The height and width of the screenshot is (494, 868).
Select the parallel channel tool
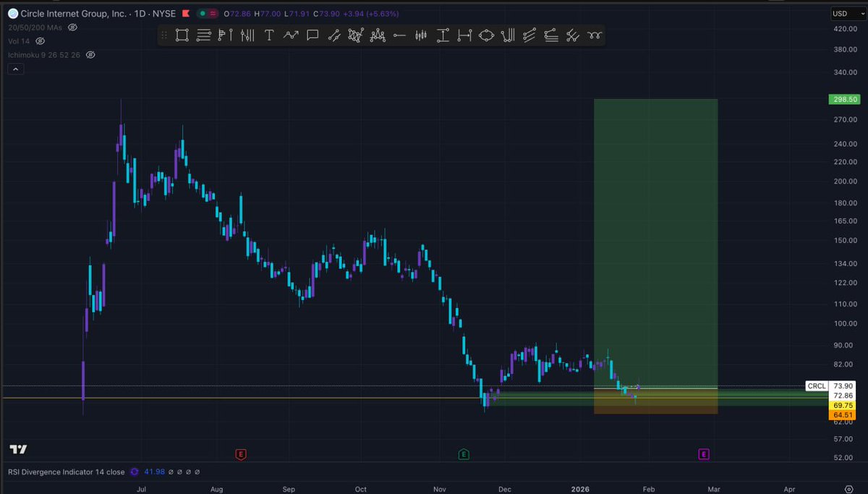point(529,35)
